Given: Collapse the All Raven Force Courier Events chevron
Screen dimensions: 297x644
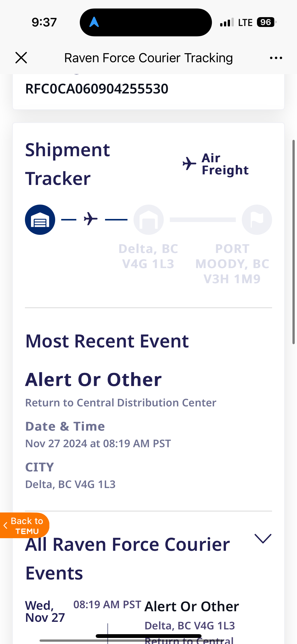Looking at the screenshot, I should 263,538.
